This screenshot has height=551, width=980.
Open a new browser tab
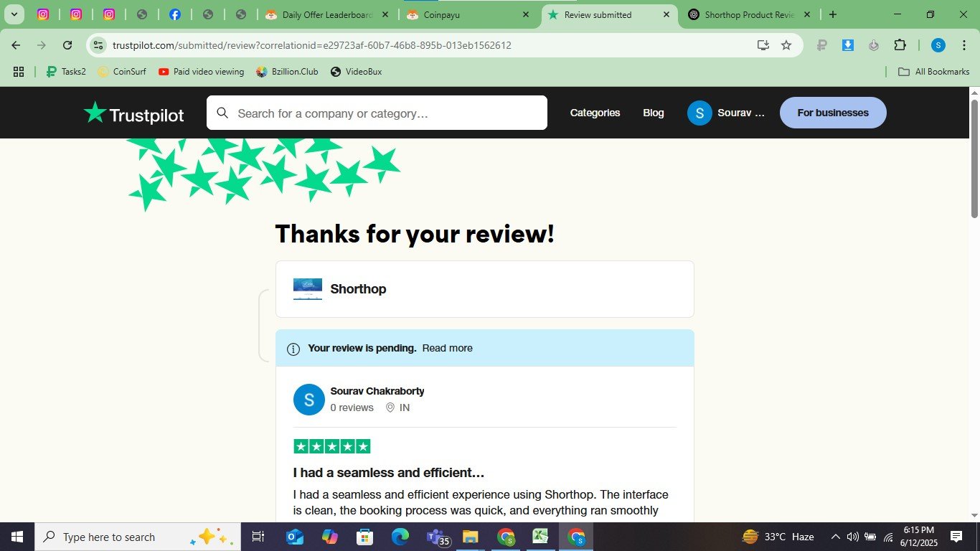pyautogui.click(x=832, y=14)
